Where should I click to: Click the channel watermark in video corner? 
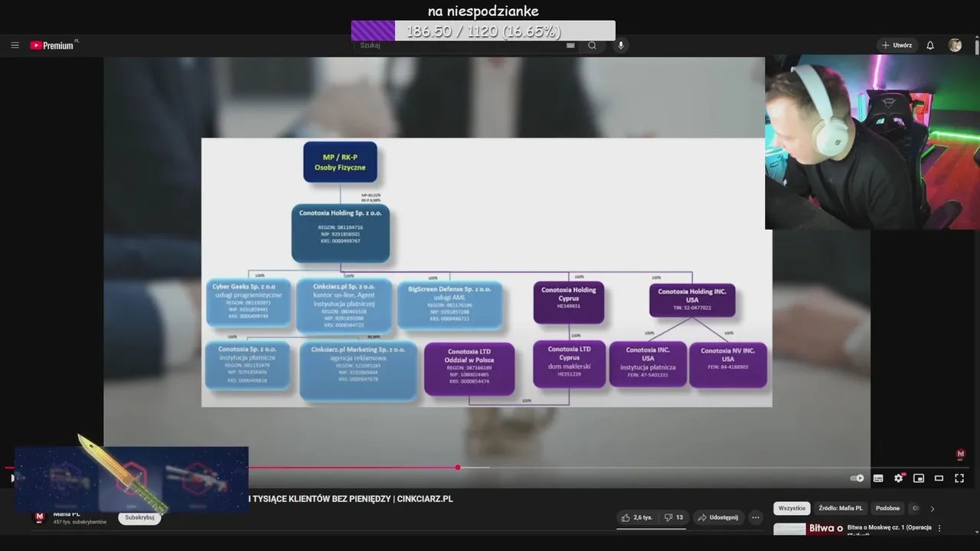pyautogui.click(x=961, y=455)
